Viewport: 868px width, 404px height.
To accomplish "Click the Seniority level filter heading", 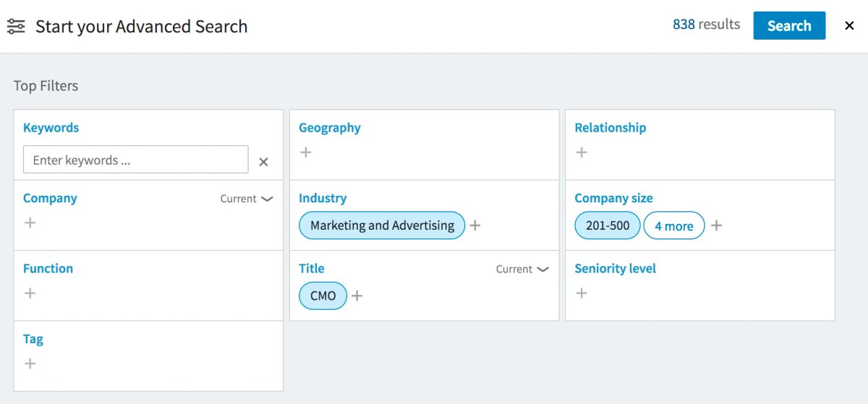I will (x=615, y=268).
